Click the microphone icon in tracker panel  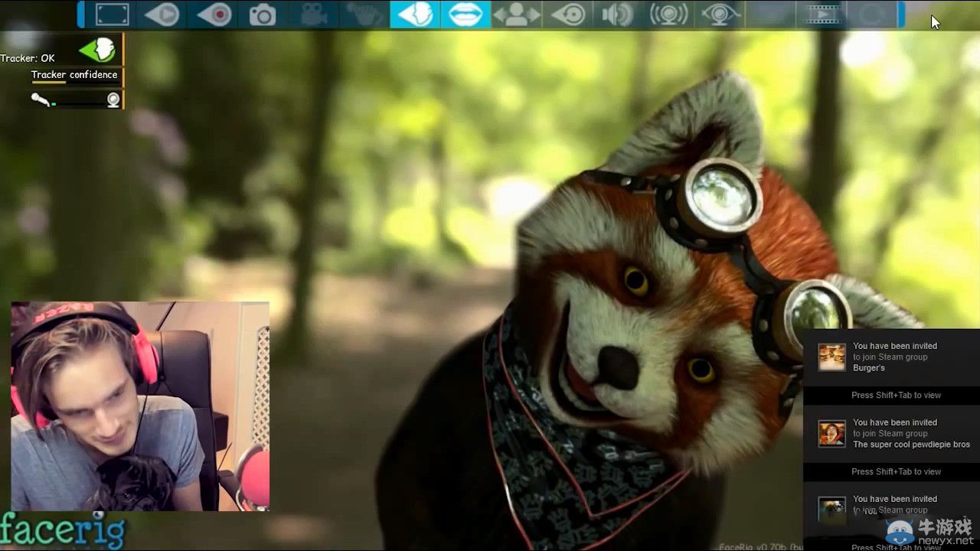(40, 99)
